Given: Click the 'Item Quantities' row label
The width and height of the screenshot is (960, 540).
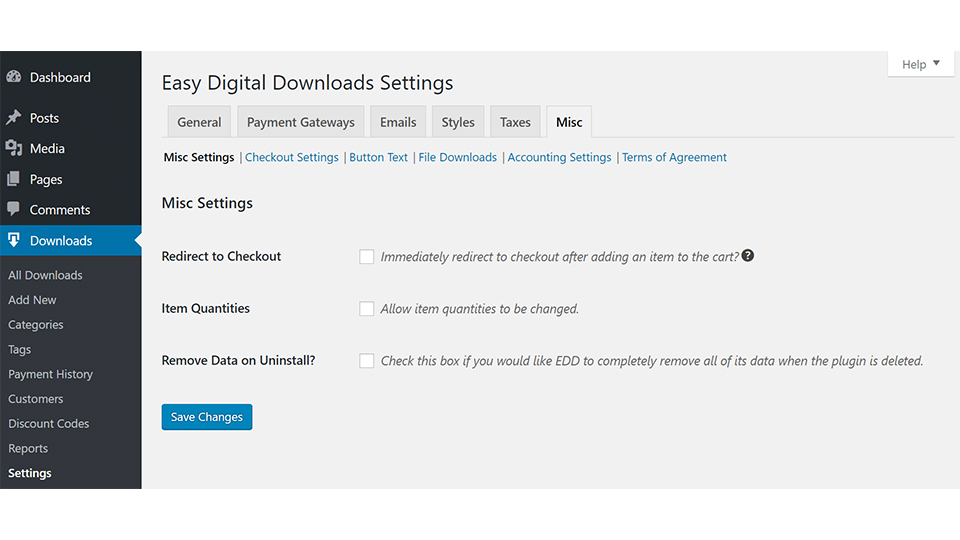Looking at the screenshot, I should click(206, 309).
